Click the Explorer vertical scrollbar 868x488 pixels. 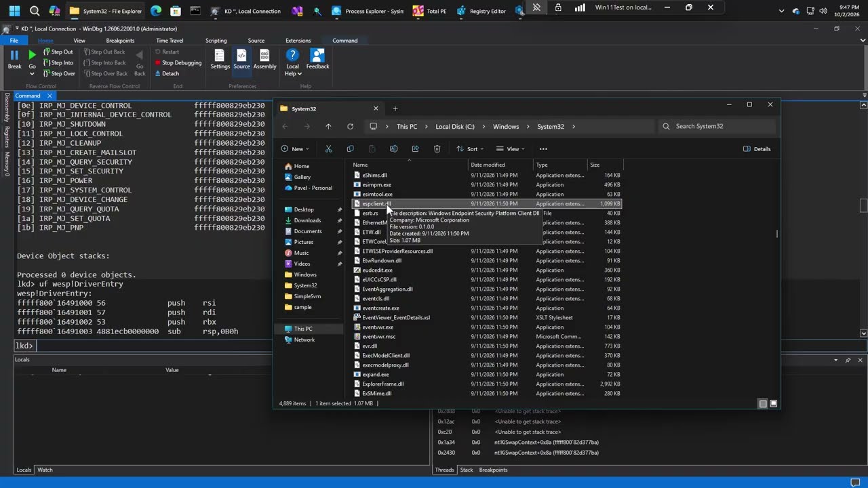point(777,234)
